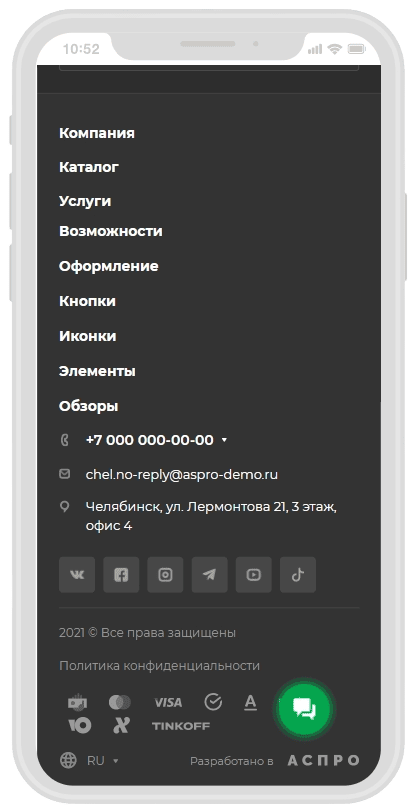Image resolution: width=414 pixels, height=811 pixels.
Task: Open the green chat widget button
Action: coord(304,709)
